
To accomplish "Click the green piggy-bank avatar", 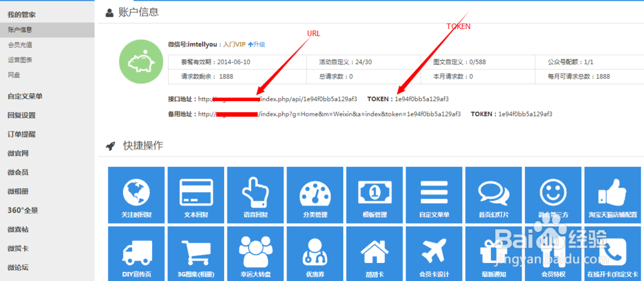I will [140, 61].
